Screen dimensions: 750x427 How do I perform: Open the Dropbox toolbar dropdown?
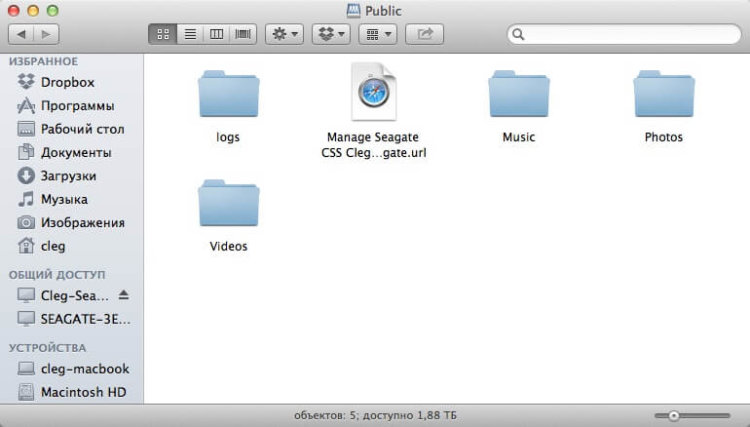331,34
